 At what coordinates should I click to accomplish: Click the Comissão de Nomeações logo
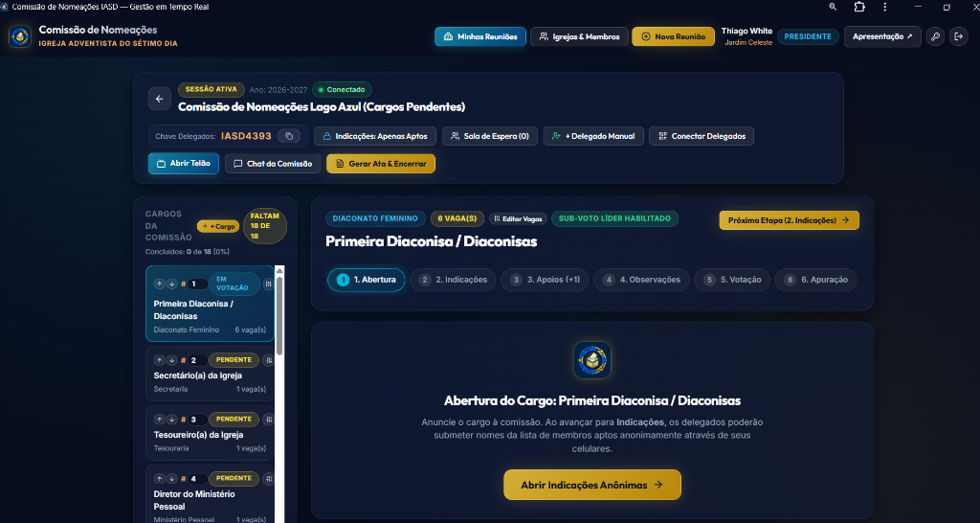[x=21, y=36]
